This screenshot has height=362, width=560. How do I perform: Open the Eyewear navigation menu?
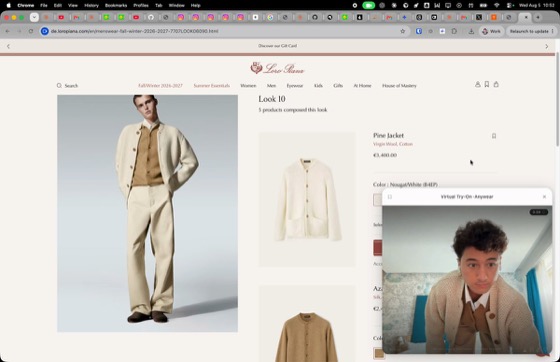[x=295, y=86]
